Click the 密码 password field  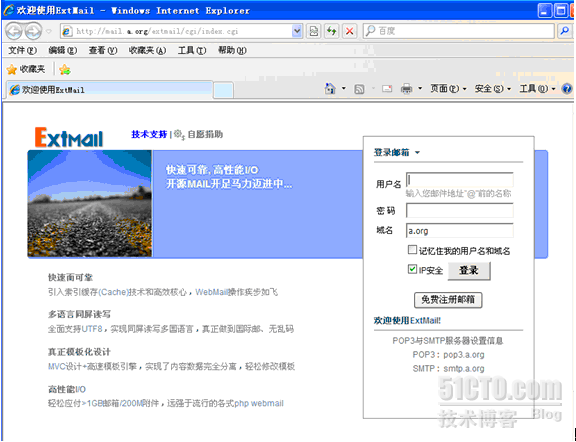tap(460, 211)
